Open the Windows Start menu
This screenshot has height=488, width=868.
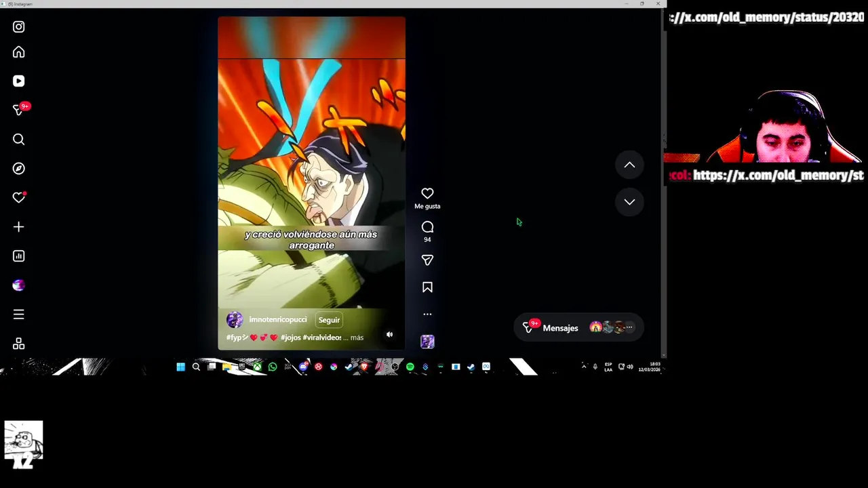[180, 367]
